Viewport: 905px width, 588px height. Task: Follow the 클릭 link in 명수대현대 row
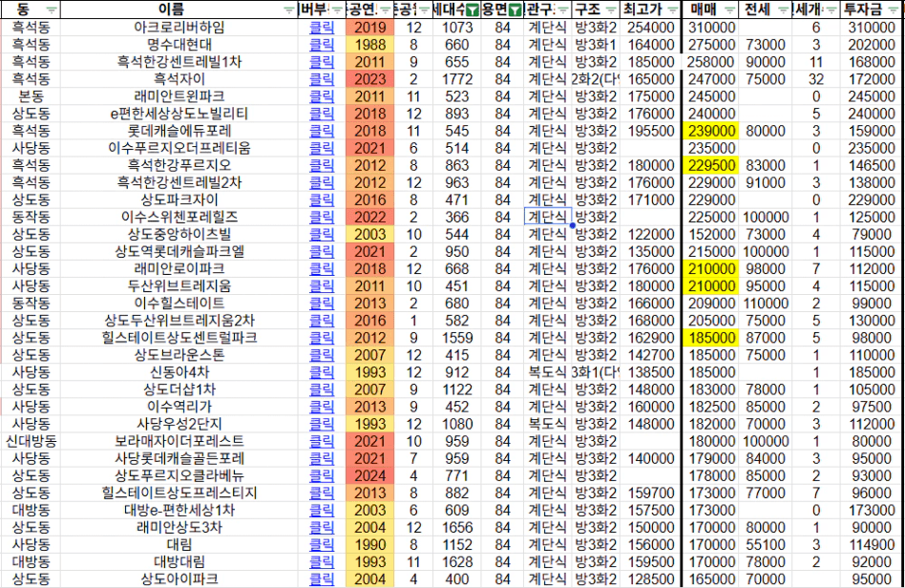point(322,44)
